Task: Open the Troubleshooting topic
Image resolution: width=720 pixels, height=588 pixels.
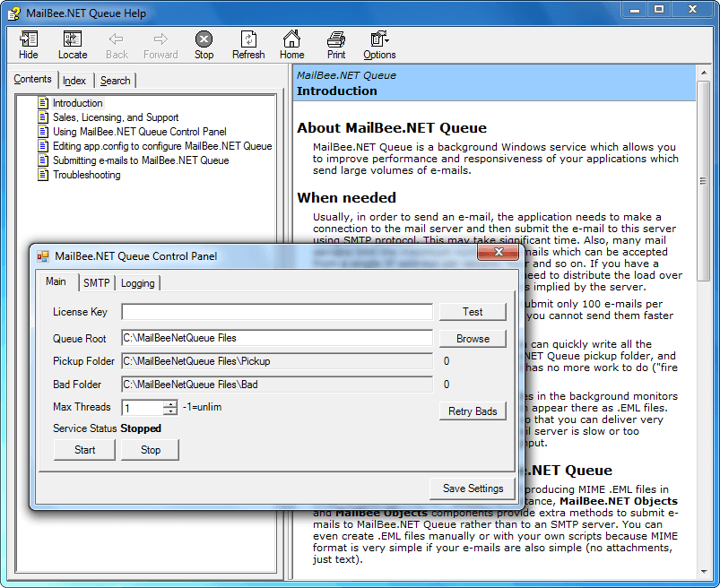Action: click(86, 175)
